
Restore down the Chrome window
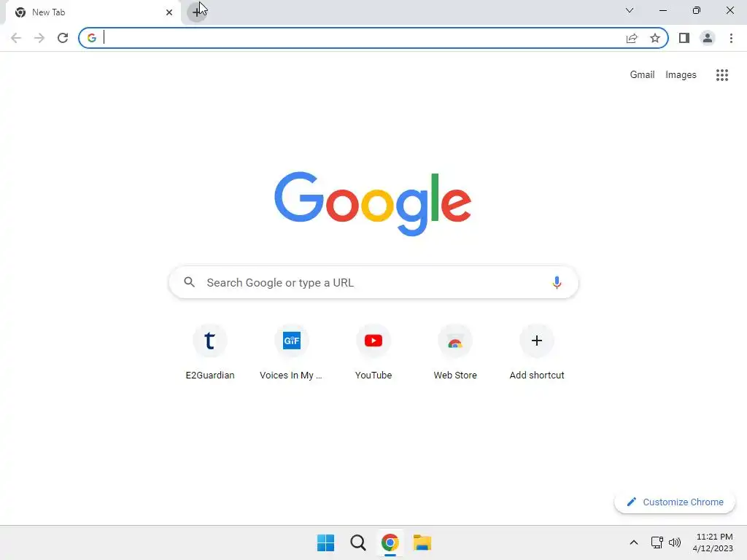(697, 10)
